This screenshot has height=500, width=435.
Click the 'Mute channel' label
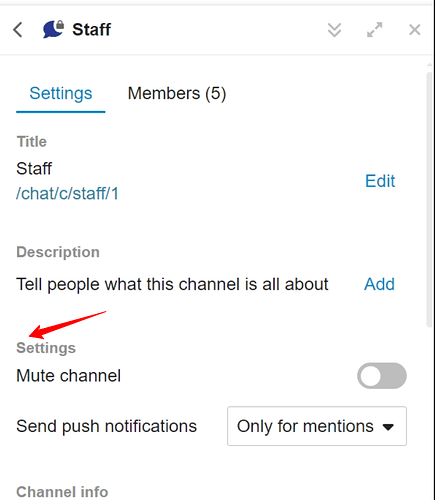click(69, 376)
